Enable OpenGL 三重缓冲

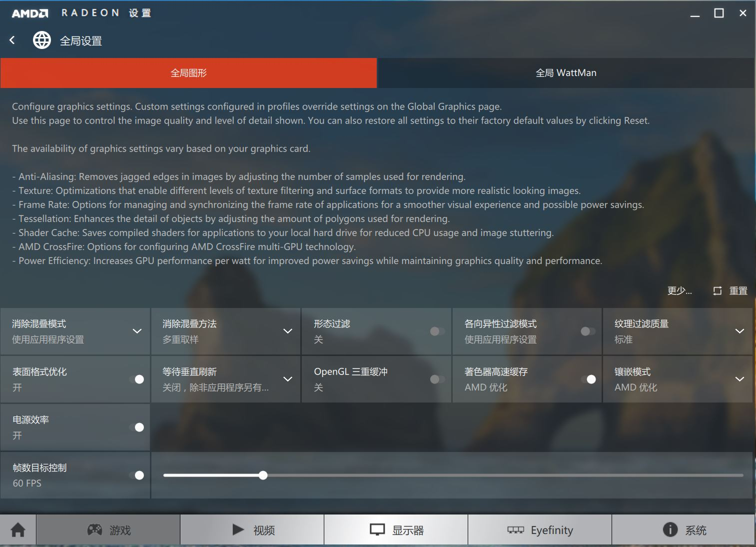(x=437, y=379)
